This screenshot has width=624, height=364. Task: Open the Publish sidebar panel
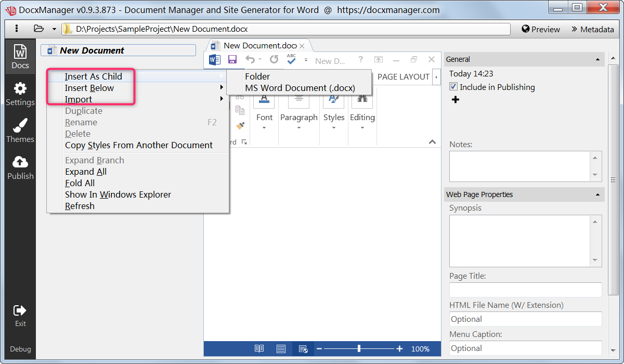coord(20,167)
